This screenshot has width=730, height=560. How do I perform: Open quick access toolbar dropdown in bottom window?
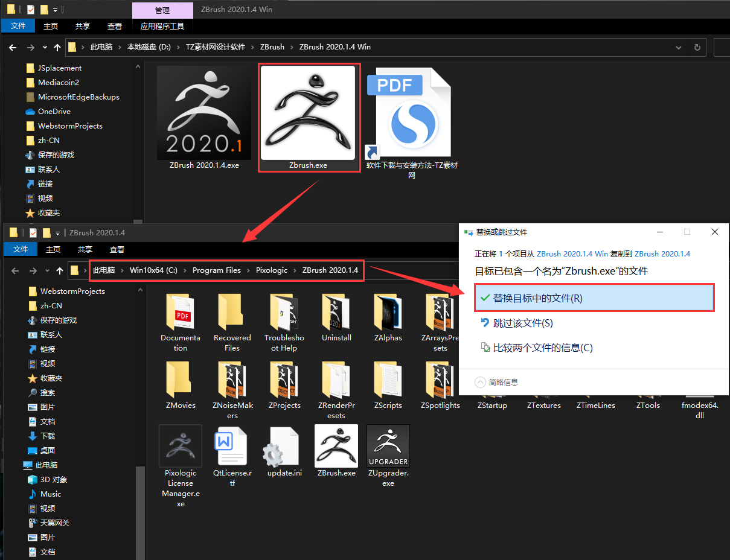pos(58,233)
